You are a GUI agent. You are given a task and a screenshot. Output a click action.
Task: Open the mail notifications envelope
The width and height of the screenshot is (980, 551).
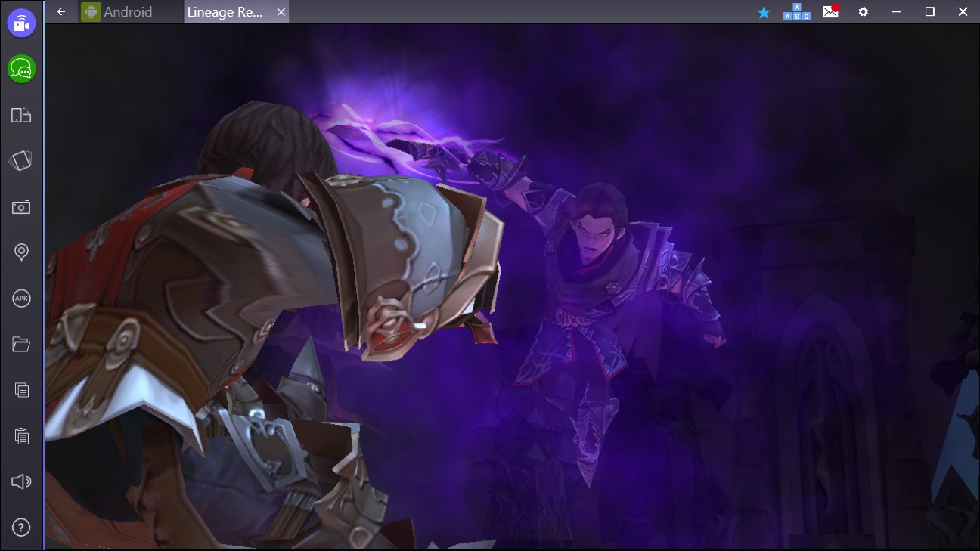[830, 11]
